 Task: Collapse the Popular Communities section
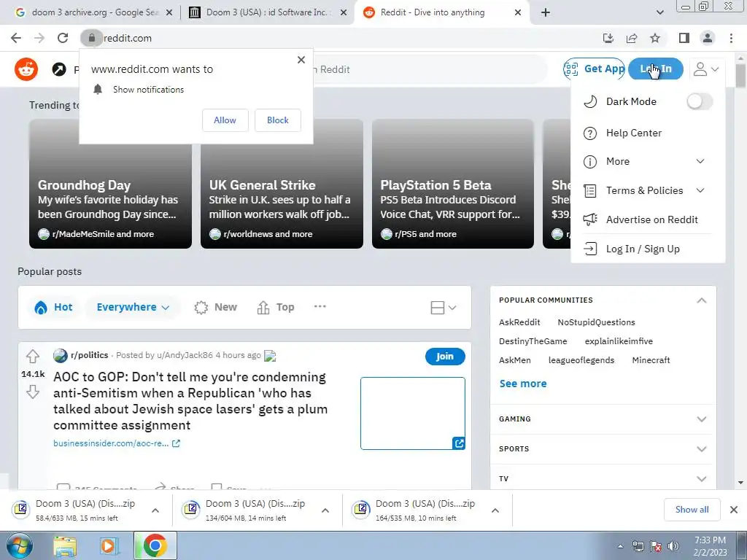click(701, 300)
